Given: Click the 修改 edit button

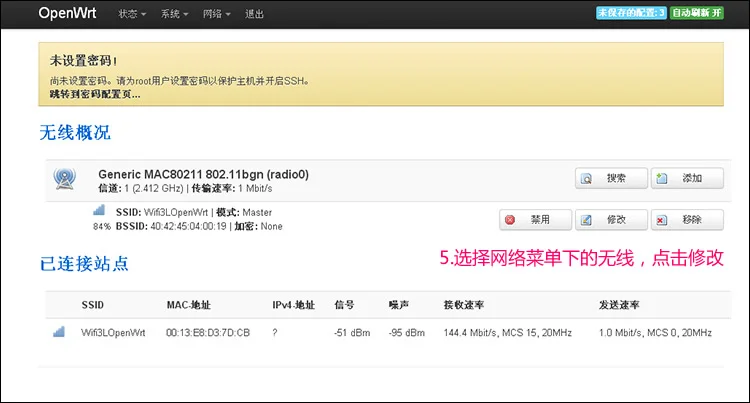Looking at the screenshot, I should pos(611,220).
